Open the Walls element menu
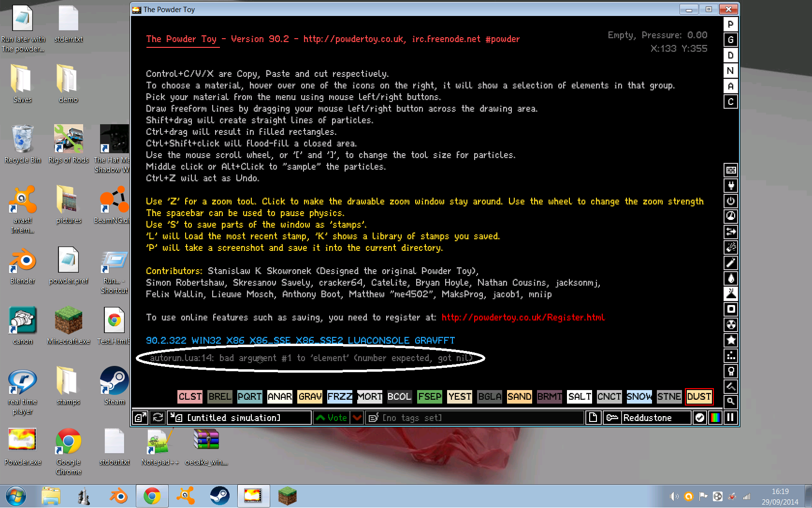812x508 pixels. click(x=731, y=170)
